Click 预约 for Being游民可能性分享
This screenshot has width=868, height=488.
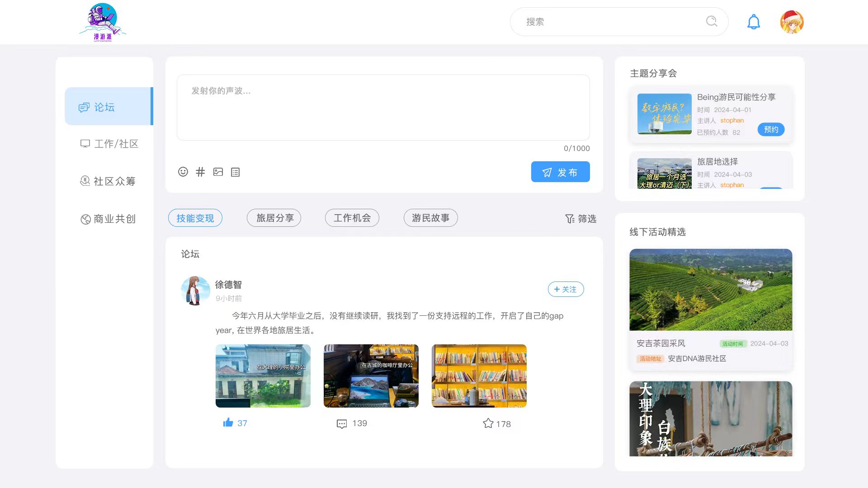[x=771, y=129]
